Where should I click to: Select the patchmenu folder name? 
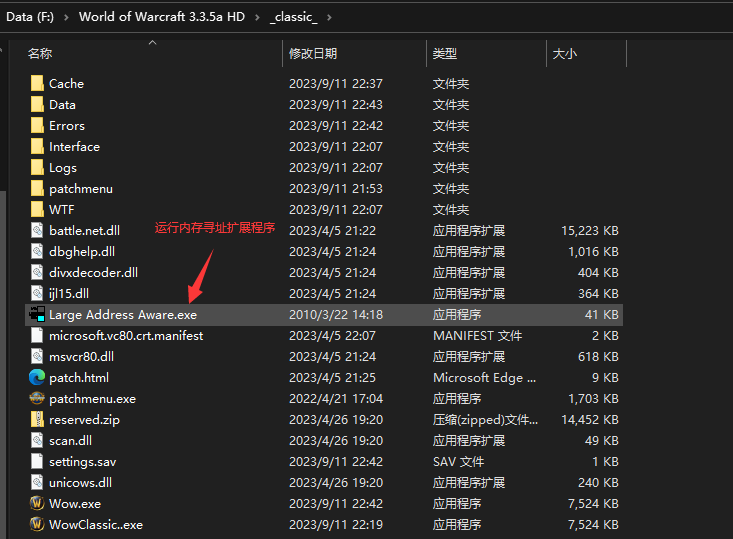(81, 189)
